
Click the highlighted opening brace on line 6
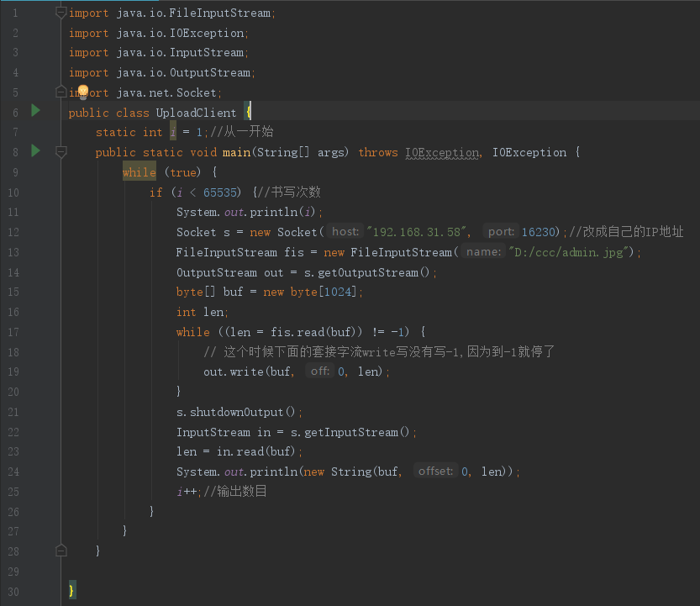point(248,110)
